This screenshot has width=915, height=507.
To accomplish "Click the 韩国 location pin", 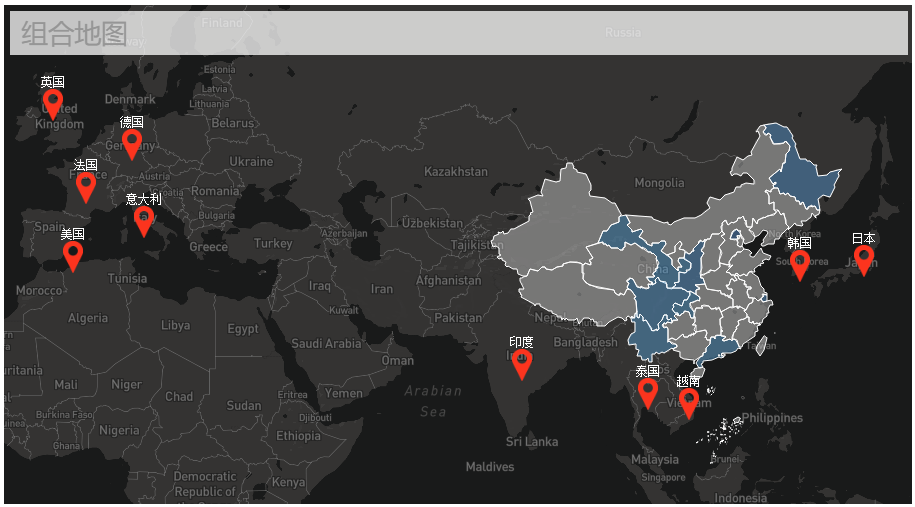I will tap(799, 265).
